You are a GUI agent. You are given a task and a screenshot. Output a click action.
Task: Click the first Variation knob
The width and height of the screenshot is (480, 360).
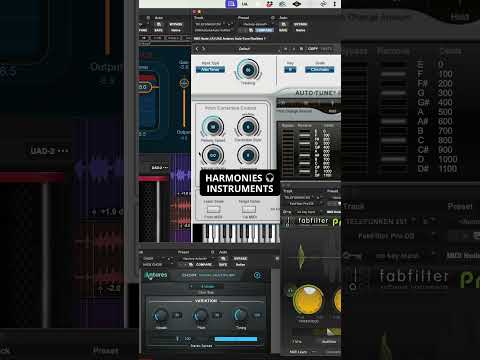[161, 315]
